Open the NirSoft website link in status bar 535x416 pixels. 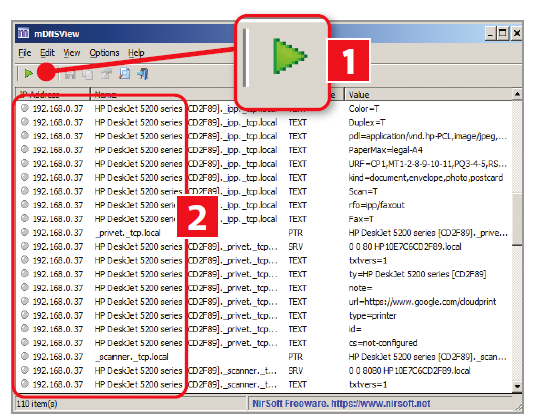pos(341,404)
